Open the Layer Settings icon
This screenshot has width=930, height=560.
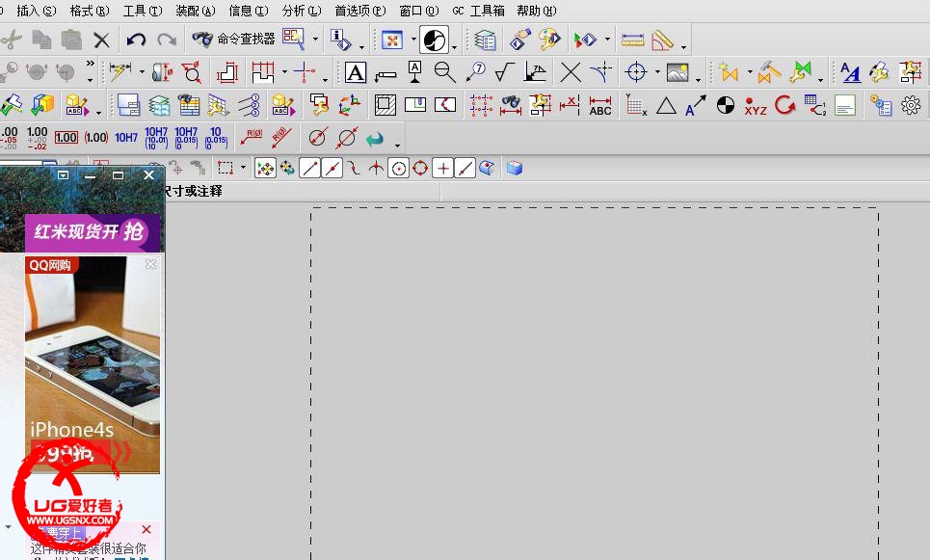(x=485, y=40)
